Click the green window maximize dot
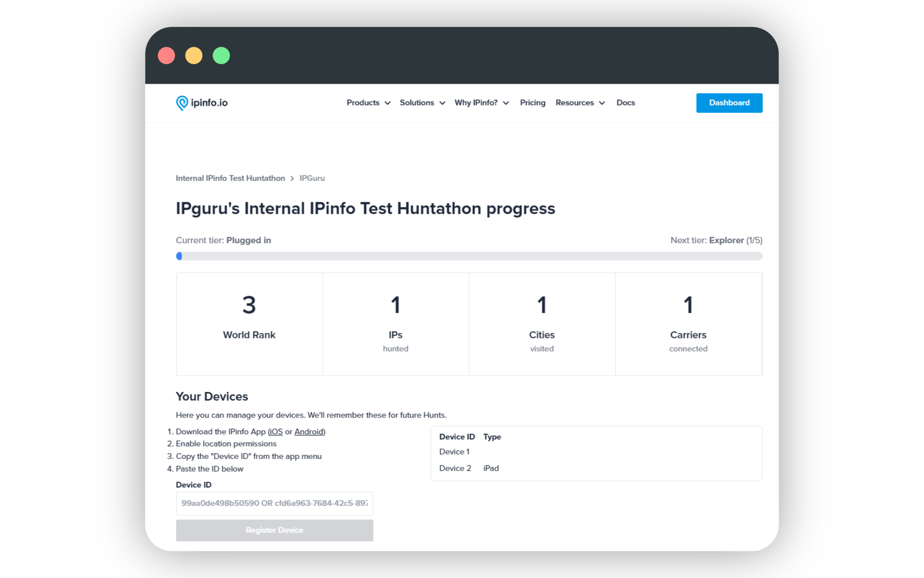The height and width of the screenshot is (578, 924). 221,55
